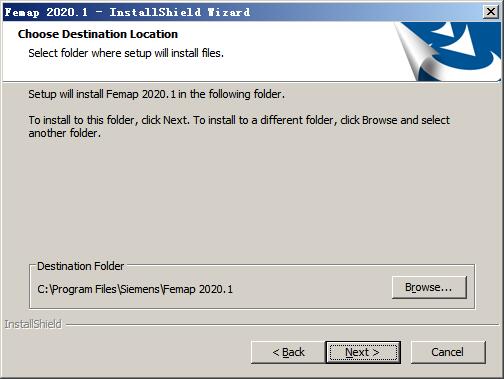Go back using the Back button
This screenshot has width=504, height=379.
tap(288, 352)
